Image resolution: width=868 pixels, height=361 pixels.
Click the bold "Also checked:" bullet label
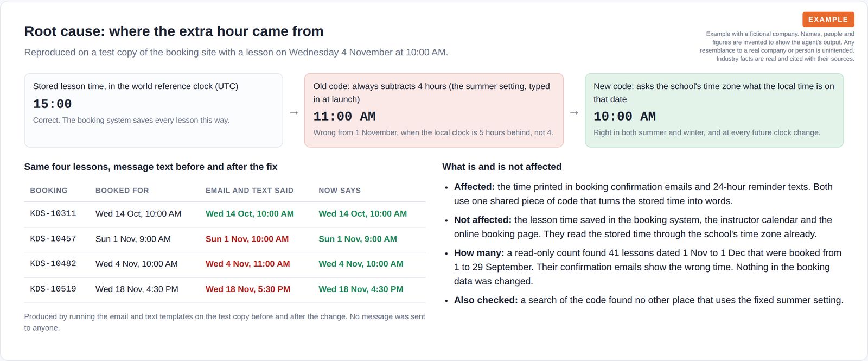pos(486,300)
